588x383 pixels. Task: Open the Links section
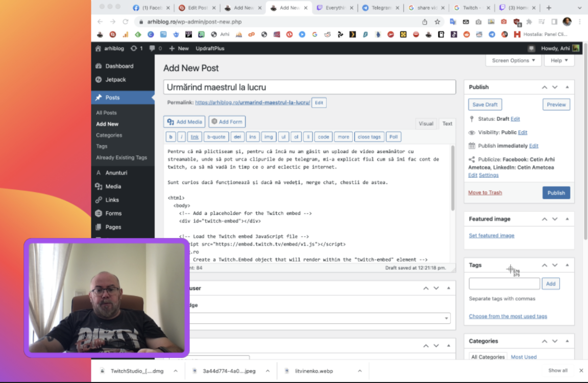[112, 200]
